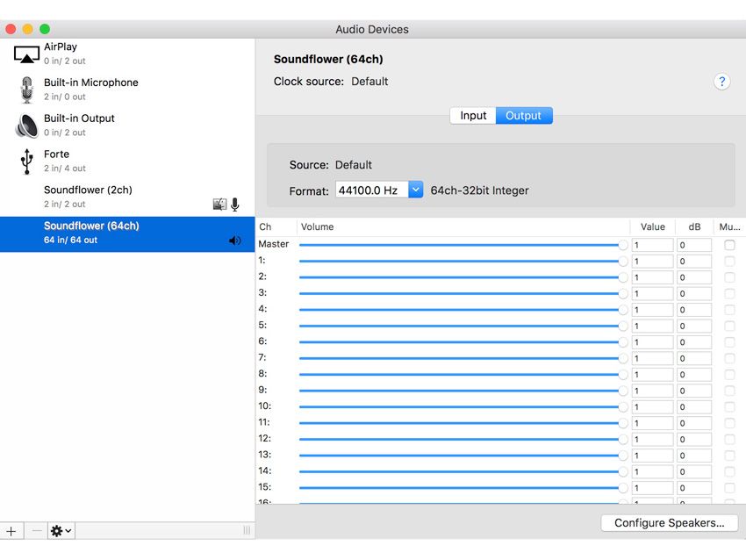
Task: Enable mute for channel 1
Action: click(x=728, y=261)
